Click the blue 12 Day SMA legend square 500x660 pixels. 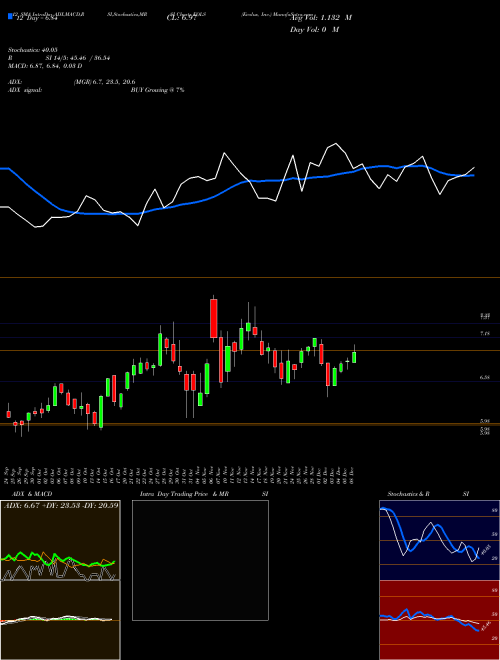11,16
